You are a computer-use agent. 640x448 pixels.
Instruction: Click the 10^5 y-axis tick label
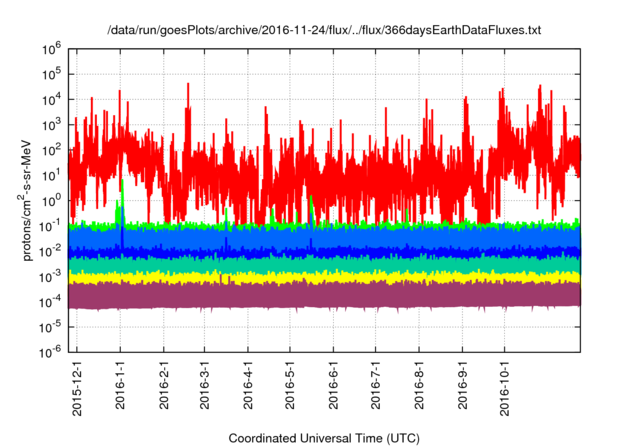tap(51, 74)
